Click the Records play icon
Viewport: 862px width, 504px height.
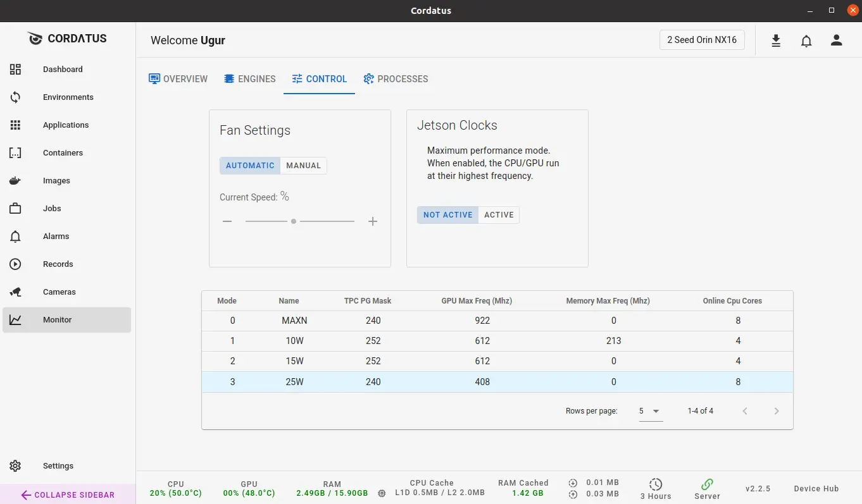16,264
